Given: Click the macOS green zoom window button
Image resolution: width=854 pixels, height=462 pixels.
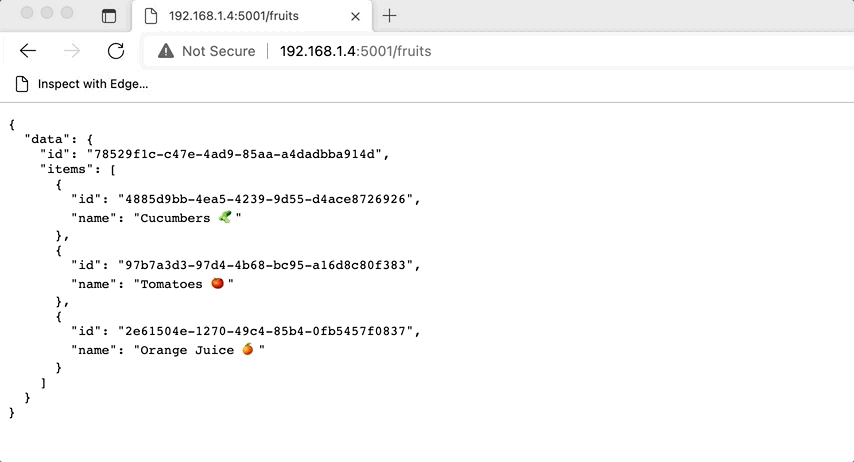Looking at the screenshot, I should pyautogui.click(x=67, y=13).
